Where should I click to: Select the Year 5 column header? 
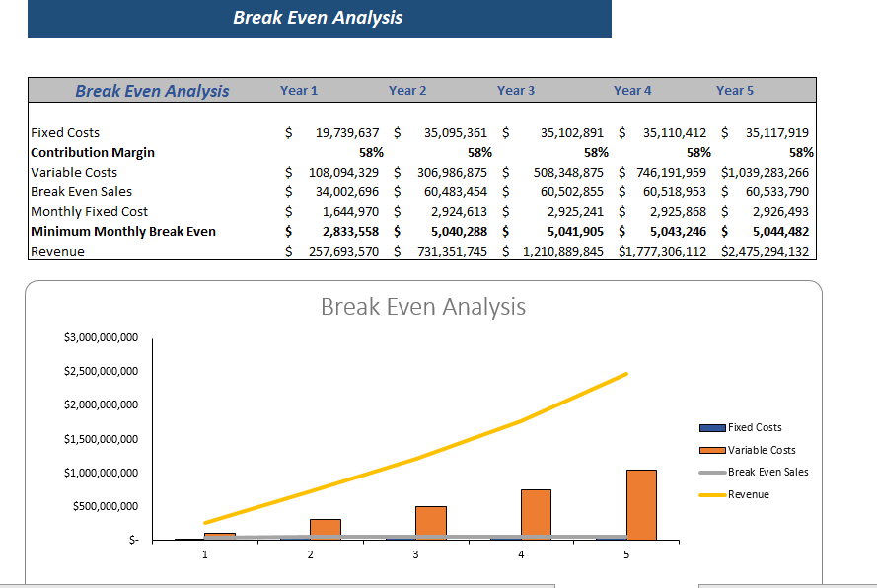coord(735,90)
